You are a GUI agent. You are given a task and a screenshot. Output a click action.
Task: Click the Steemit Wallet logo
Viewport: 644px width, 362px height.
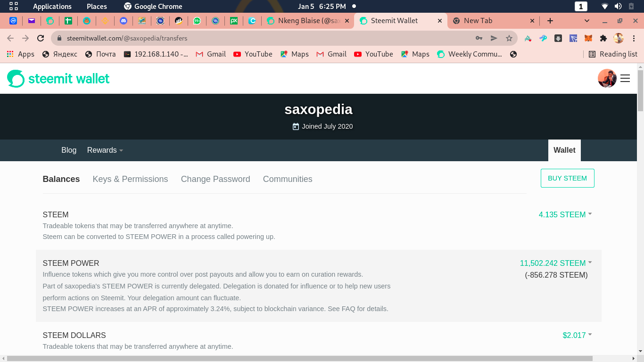click(58, 79)
